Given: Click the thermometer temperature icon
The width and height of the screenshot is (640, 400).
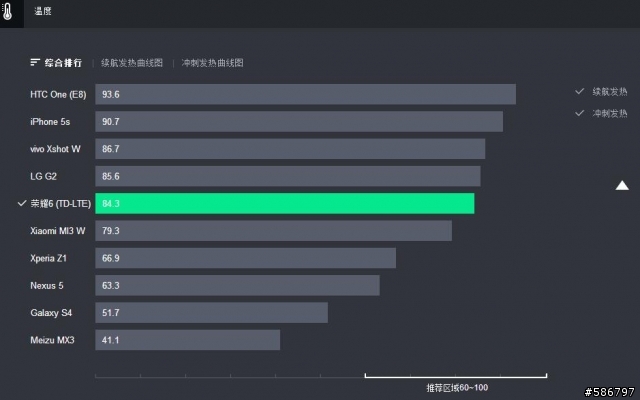Looking at the screenshot, I should pyautogui.click(x=7, y=11).
